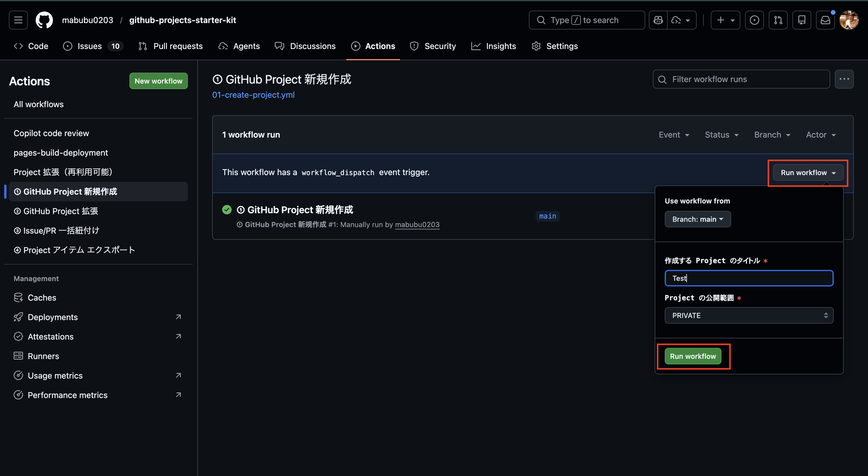868x476 pixels.
Task: Select pages-build-deployment workflow
Action: (x=98, y=153)
